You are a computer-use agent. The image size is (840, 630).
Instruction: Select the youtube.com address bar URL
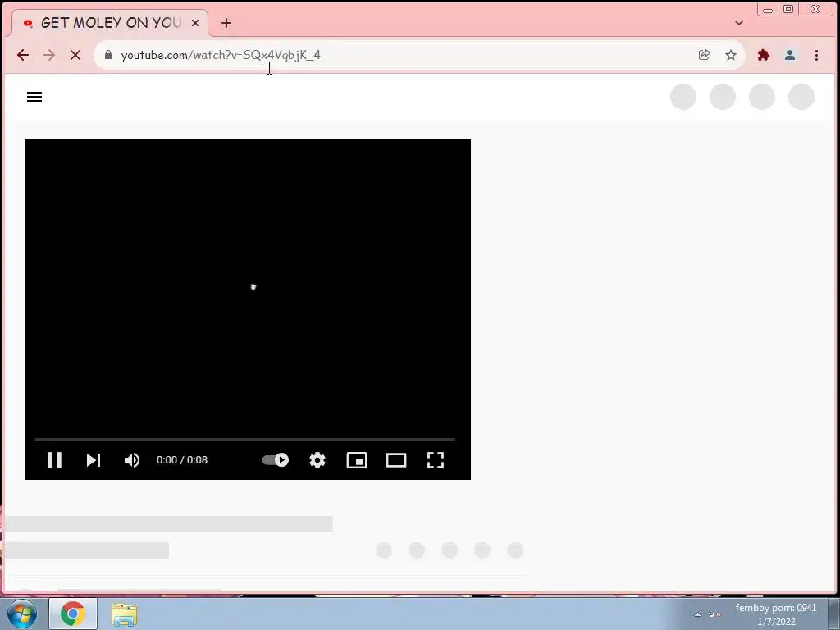221,55
